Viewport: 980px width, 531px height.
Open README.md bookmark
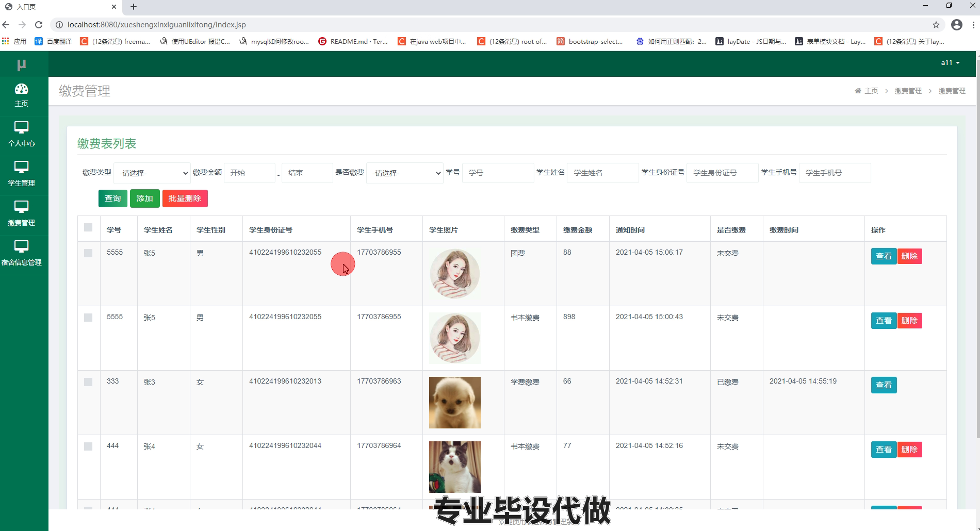pos(353,41)
